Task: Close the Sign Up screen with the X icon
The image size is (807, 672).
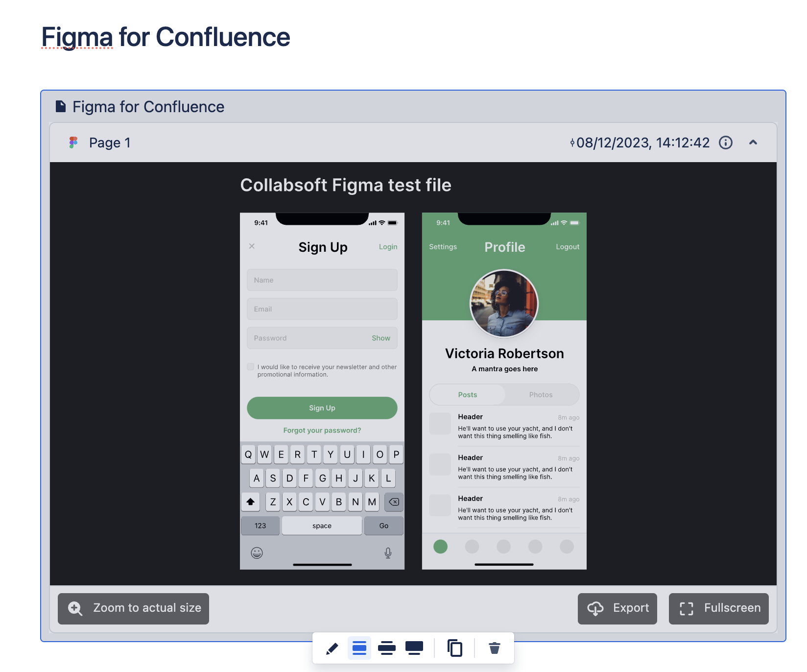Action: (x=252, y=246)
